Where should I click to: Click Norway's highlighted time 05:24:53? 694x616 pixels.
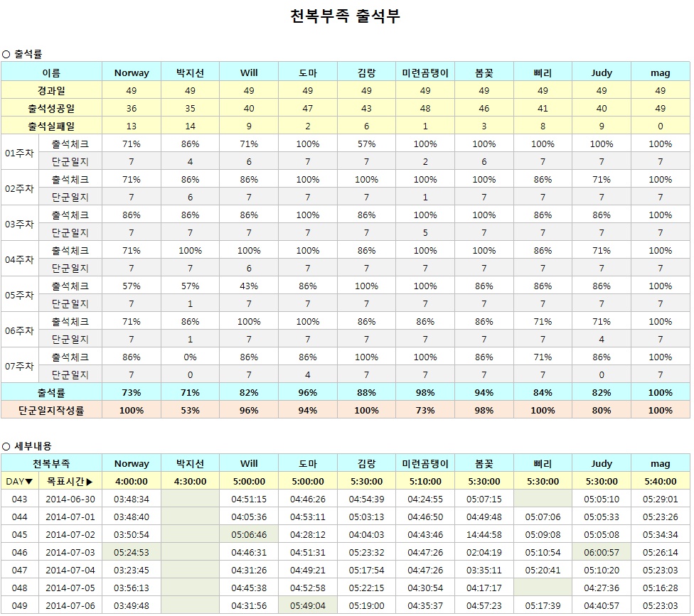coord(132,552)
